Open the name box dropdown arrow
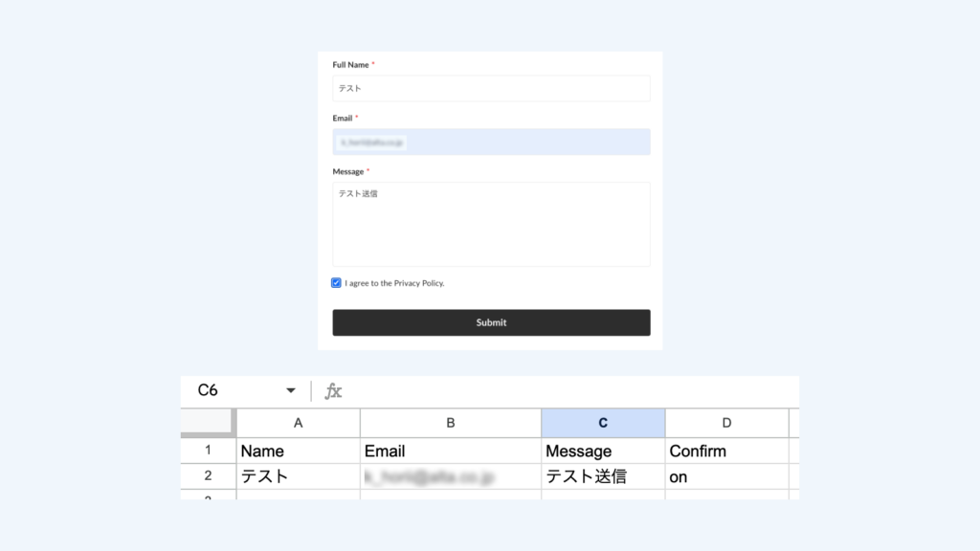Viewport: 980px width, 551px height. (290, 391)
